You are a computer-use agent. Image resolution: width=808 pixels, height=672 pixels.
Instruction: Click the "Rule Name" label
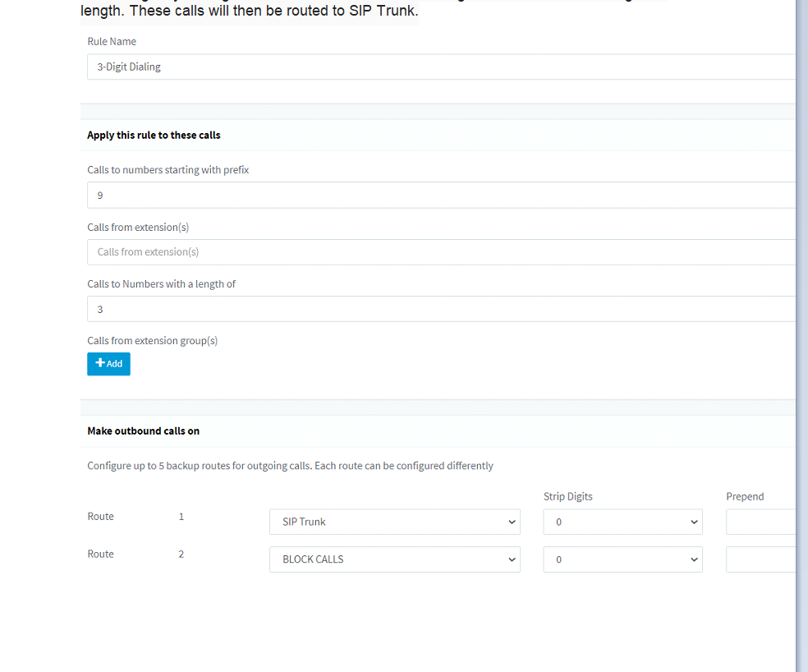112,41
